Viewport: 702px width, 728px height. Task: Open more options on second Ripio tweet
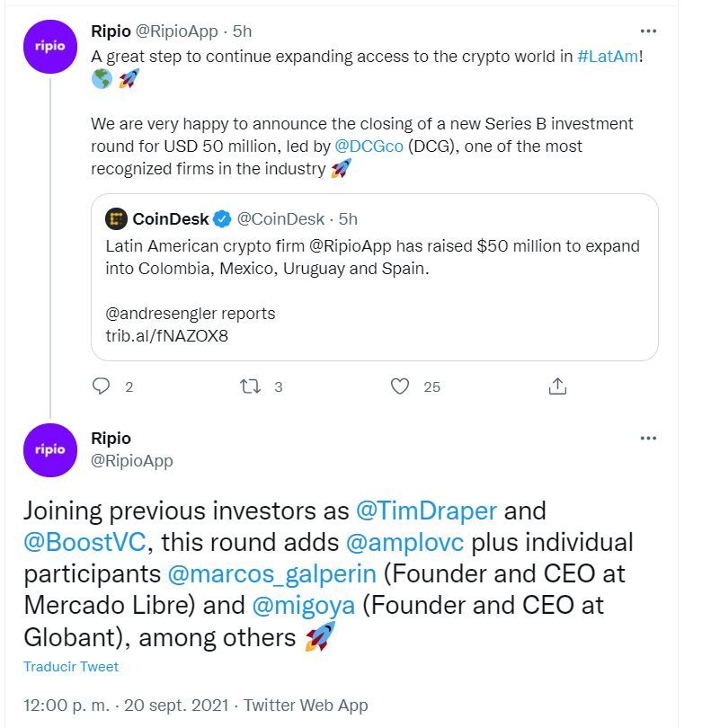[x=648, y=438]
